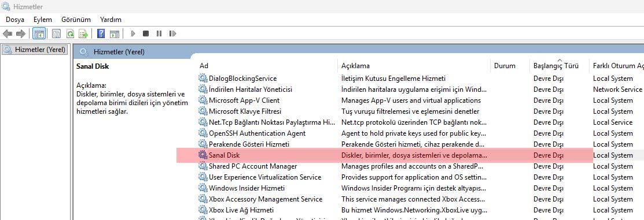This screenshot has height=220, width=644.
Task: Click the gear icon of Sanal Disk row
Action: 203,155
